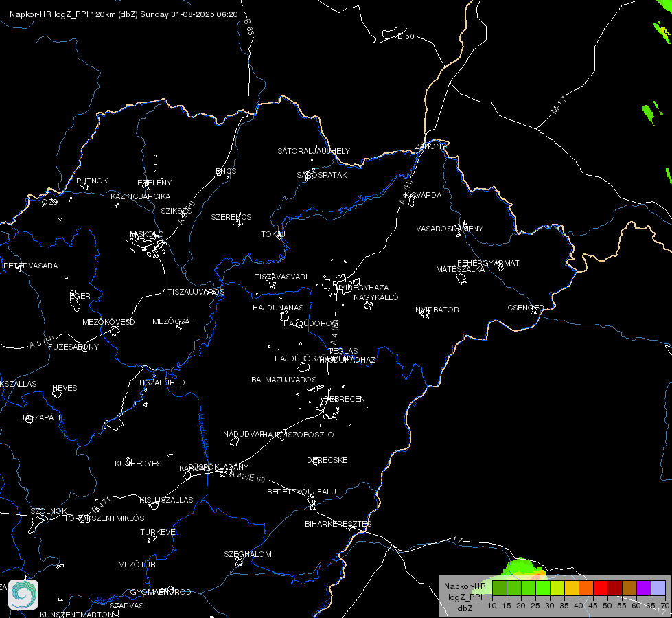Click the brown swatch between 55 and 60

coord(629,588)
